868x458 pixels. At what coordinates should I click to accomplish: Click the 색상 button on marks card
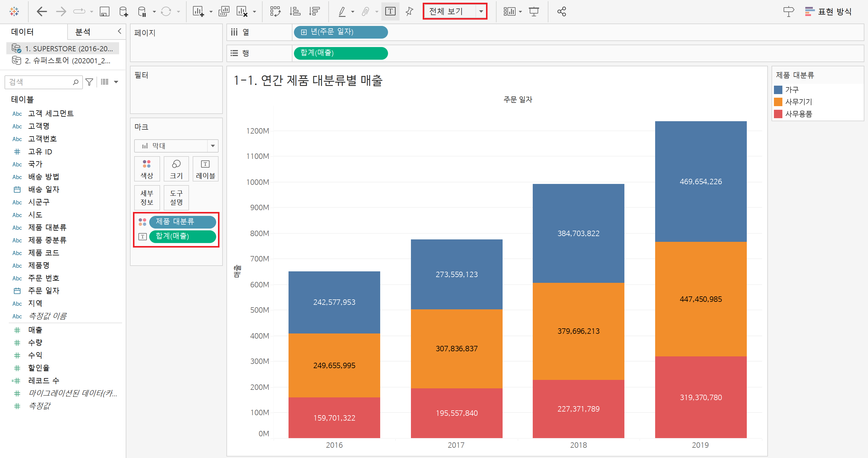point(147,169)
